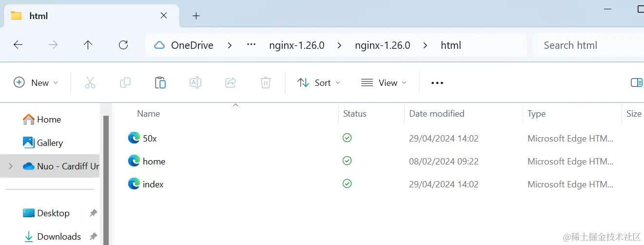Sort by Name column header
This screenshot has width=644, height=245.
(x=148, y=113)
